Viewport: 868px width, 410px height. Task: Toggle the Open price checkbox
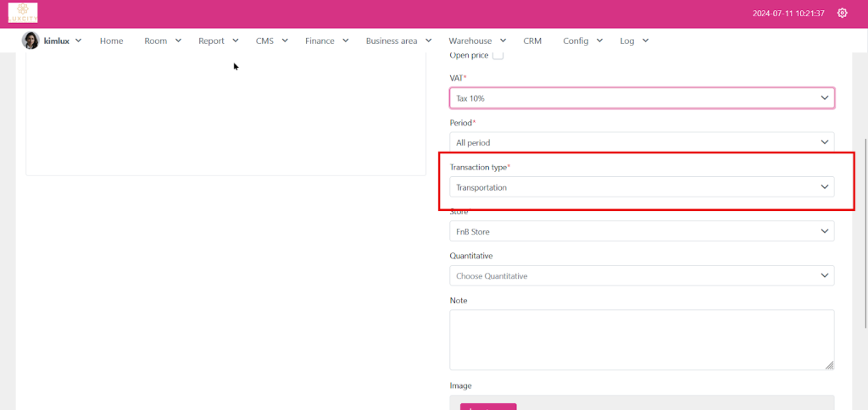point(498,55)
